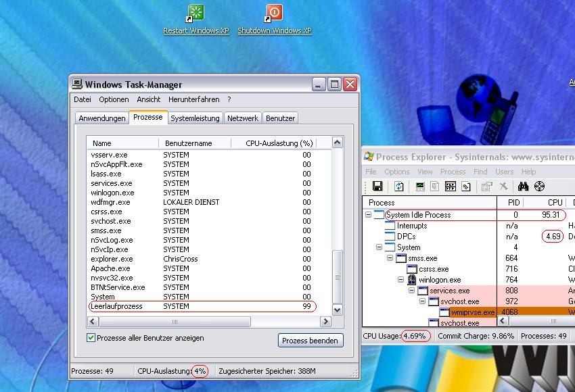The image size is (575, 392).
Task: Click the crosshair Find Window's Process icon
Action: (539, 186)
